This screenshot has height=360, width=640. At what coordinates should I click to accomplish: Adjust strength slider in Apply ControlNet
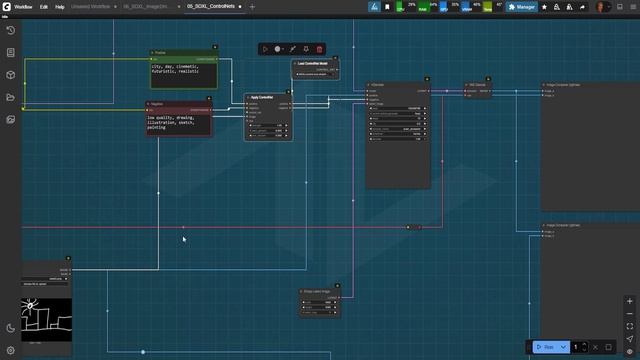point(268,126)
